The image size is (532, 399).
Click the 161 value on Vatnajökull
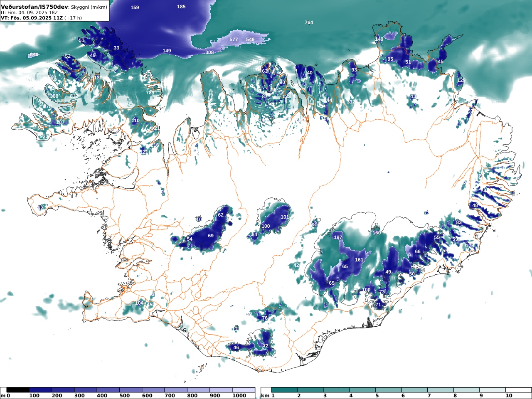359,260
